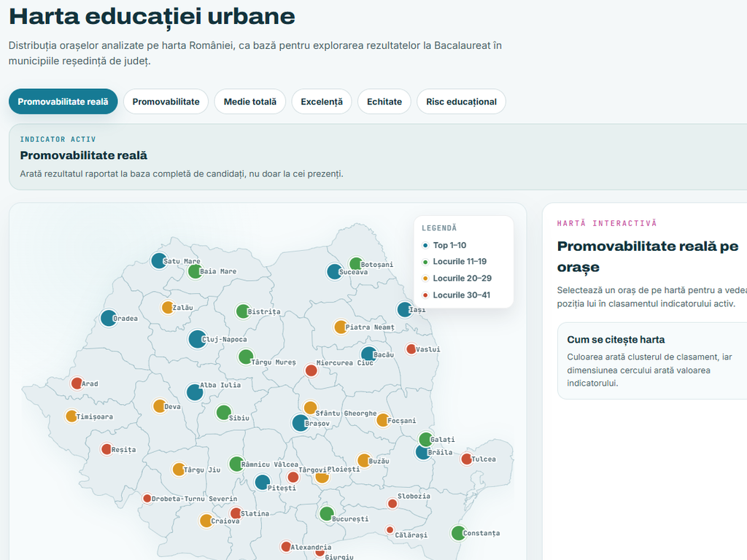
Task: Click the Tulcea city circle
Action: (x=466, y=459)
